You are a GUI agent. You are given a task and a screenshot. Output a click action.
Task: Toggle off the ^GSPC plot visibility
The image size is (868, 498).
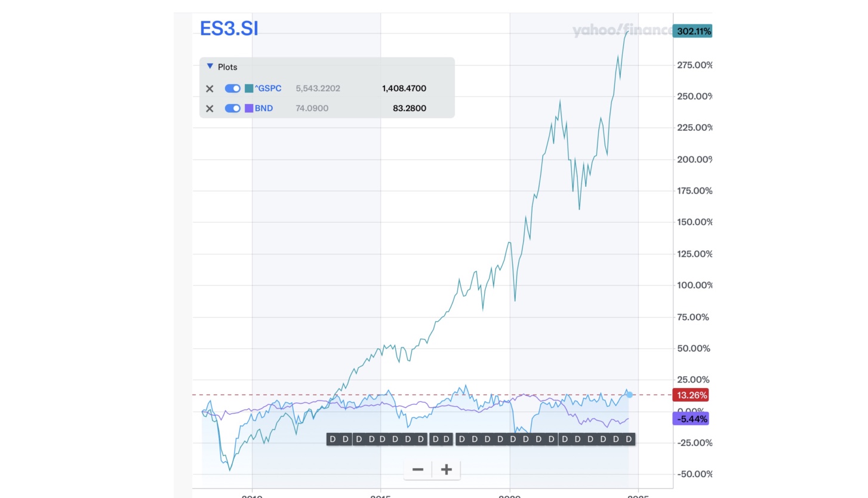(x=232, y=89)
